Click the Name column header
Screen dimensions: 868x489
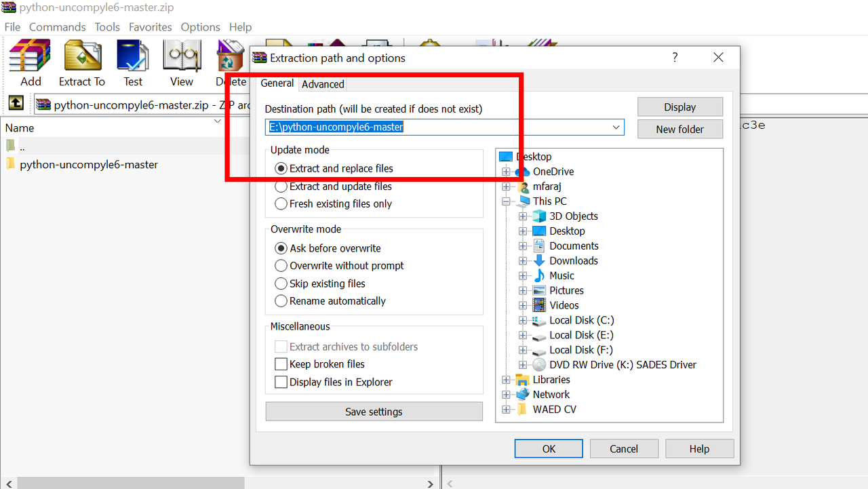point(20,128)
